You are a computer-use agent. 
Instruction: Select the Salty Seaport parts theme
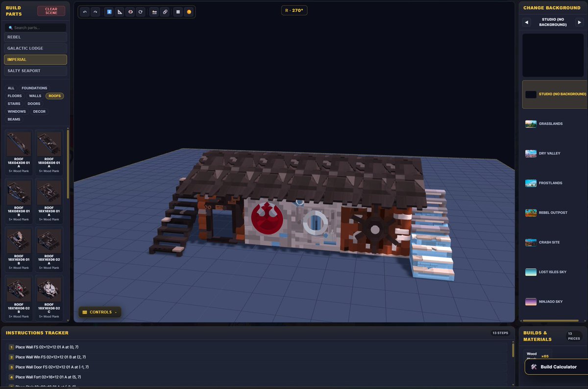click(35, 71)
